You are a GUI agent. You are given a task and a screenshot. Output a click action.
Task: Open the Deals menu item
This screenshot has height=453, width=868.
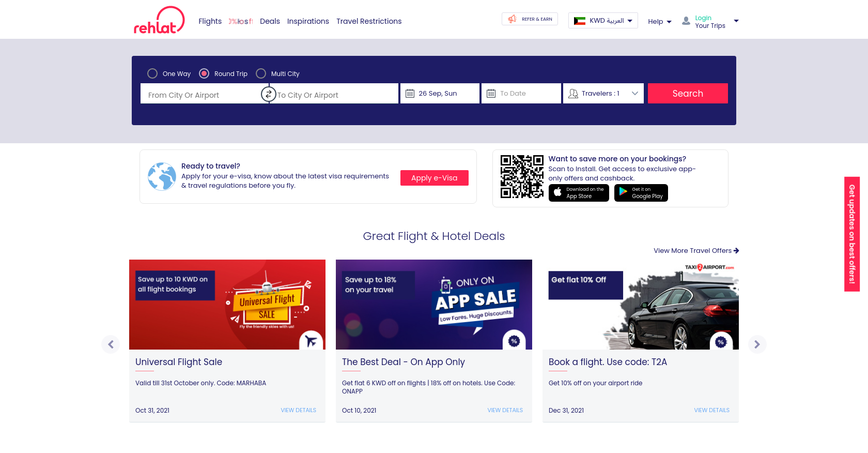(x=270, y=21)
